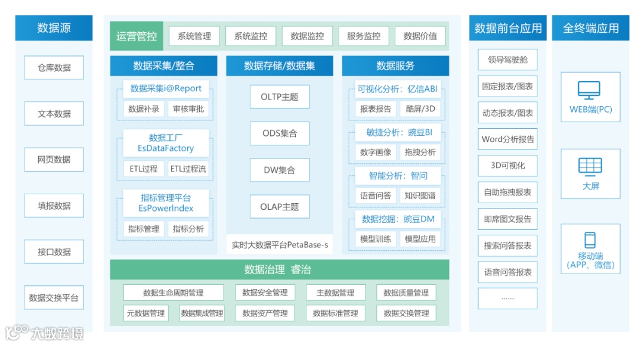The width and height of the screenshot is (644, 345).
Task: Click the 数据质量管理 box
Action: [406, 293]
